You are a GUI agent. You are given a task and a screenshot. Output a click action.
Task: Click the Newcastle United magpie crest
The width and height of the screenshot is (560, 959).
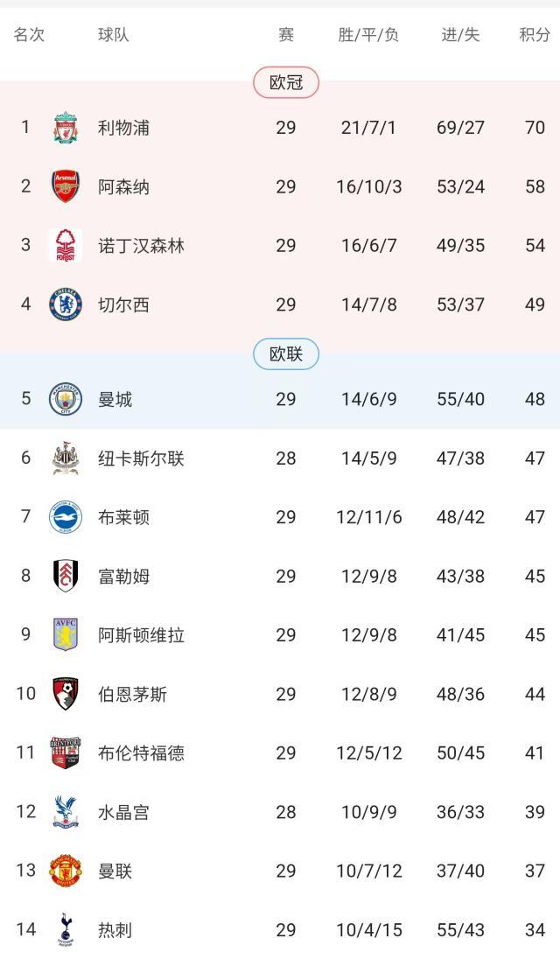[x=63, y=457]
